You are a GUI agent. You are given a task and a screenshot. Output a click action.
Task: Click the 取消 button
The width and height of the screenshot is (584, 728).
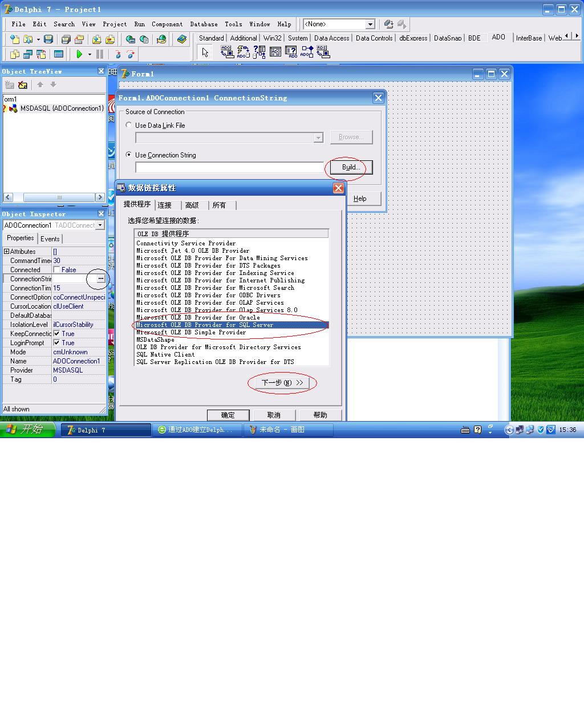(x=274, y=415)
